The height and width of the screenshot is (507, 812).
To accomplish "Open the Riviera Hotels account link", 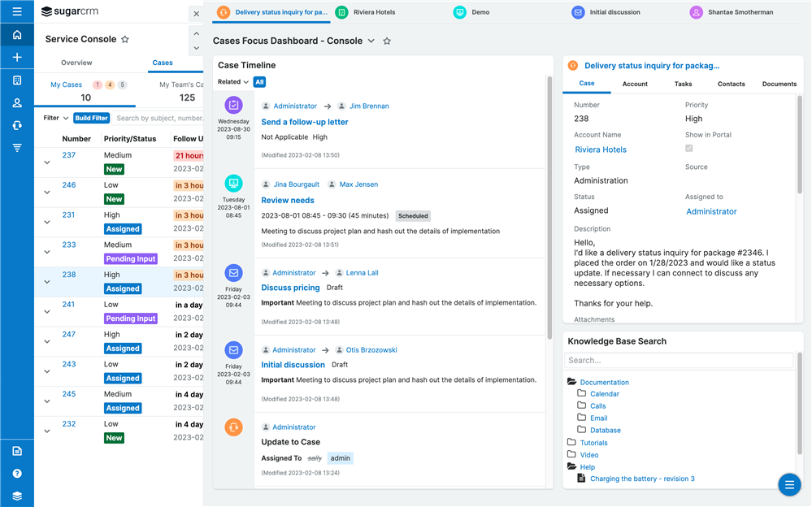I will tap(600, 149).
